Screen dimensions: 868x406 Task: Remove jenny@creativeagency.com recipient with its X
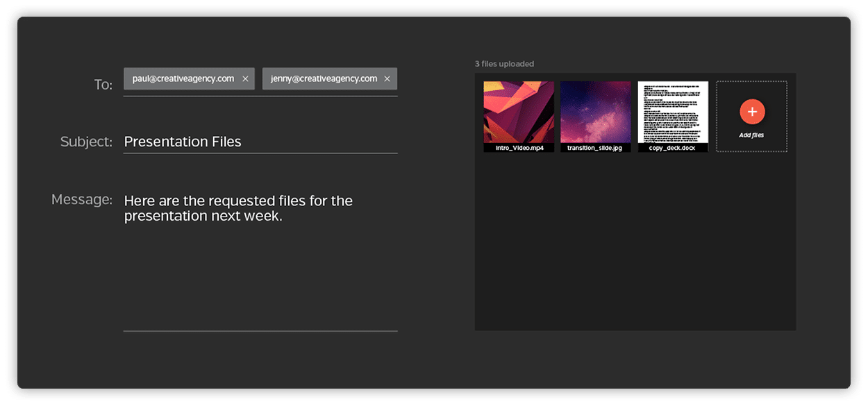(387, 79)
